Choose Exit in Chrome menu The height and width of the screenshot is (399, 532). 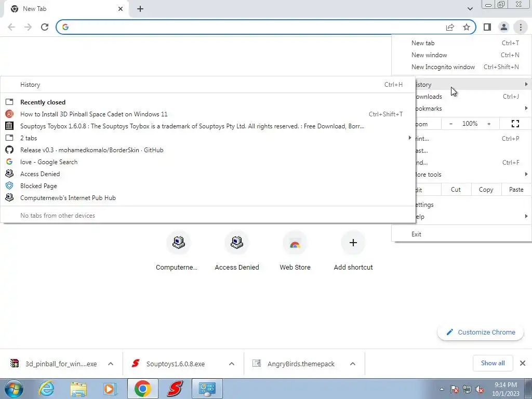point(461,234)
